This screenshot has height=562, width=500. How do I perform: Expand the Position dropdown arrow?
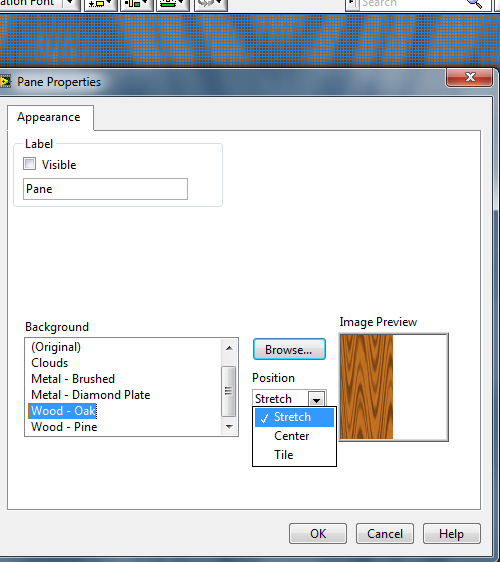[316, 399]
